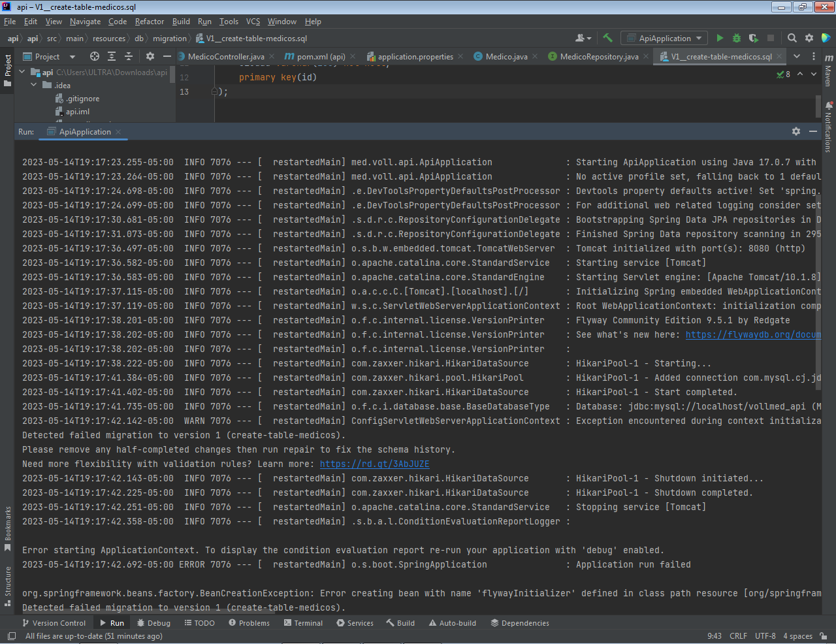Open IDE settings gear in top toolbar

(x=809, y=38)
